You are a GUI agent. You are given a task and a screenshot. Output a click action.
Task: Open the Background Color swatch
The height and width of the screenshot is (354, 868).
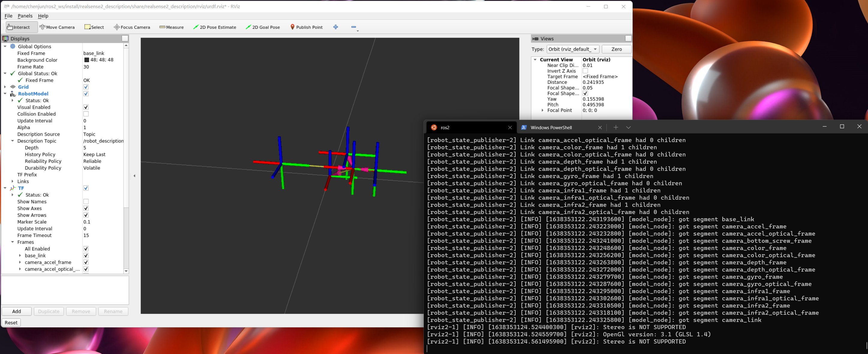(87, 60)
